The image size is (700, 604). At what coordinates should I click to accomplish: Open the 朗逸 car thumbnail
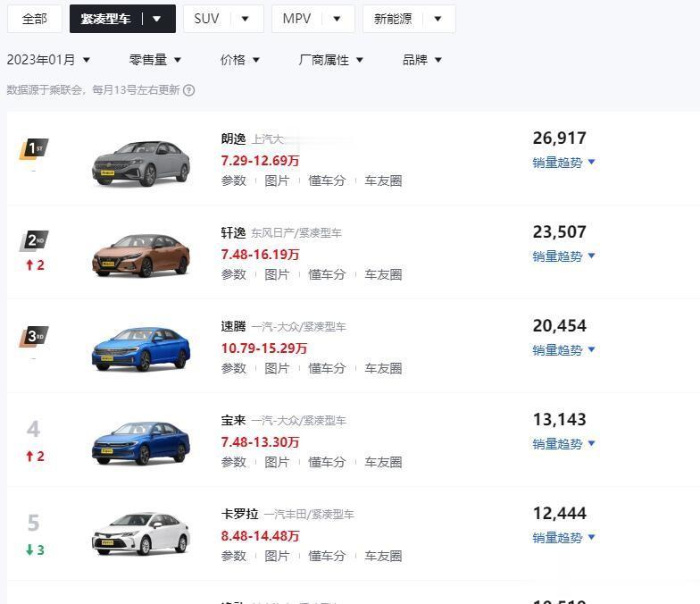tap(141, 163)
